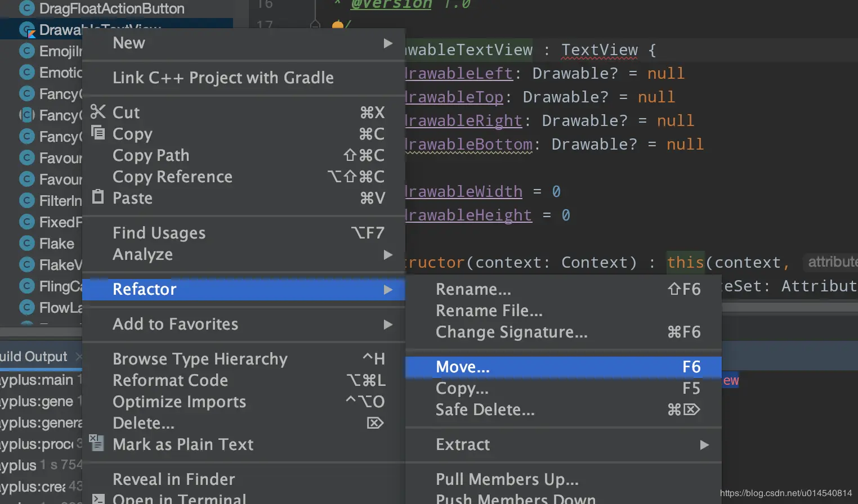The height and width of the screenshot is (504, 858).
Task: Expand the New submenu arrow
Action: click(x=387, y=43)
